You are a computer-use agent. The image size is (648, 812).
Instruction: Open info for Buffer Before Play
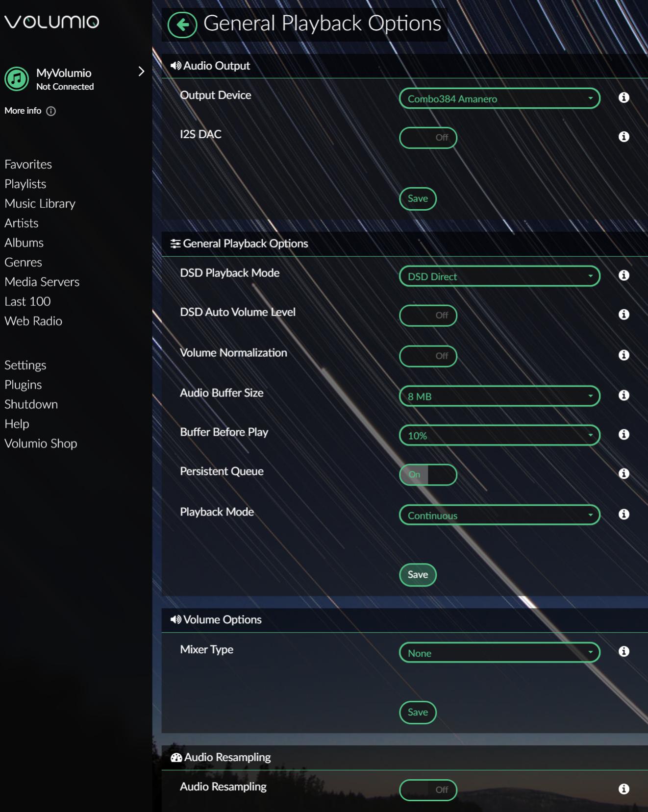tap(623, 435)
